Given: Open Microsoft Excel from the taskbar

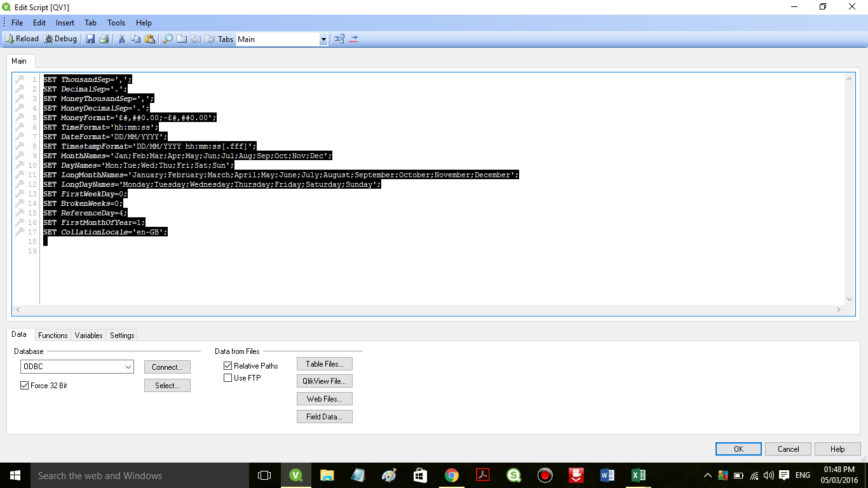Looking at the screenshot, I should pyautogui.click(x=638, y=475).
